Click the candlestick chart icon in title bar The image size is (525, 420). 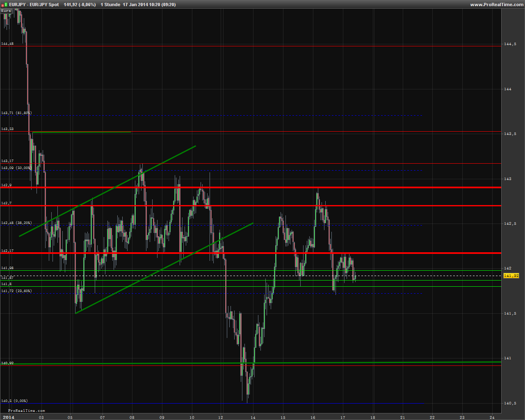pyautogui.click(x=4, y=5)
